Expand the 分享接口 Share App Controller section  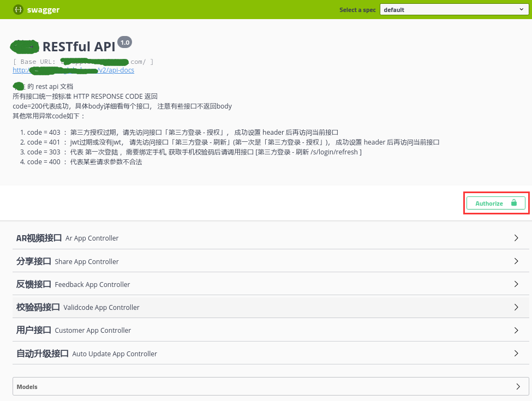68,261
